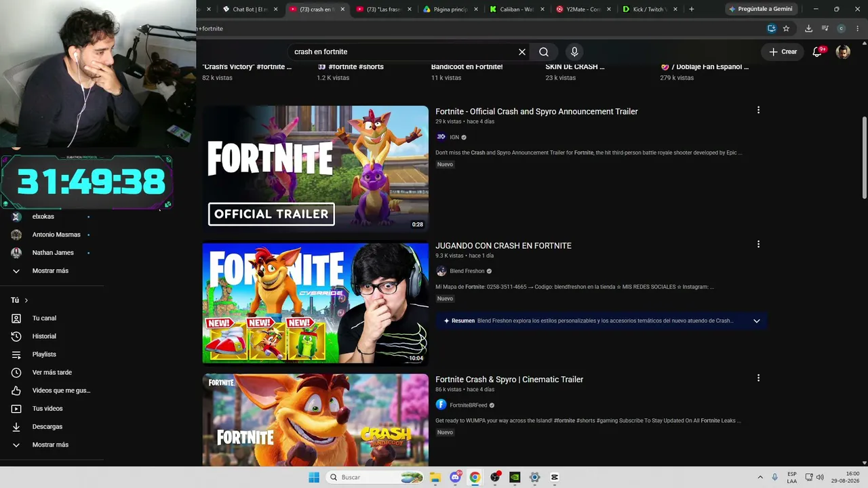Open Videos que me gustan list

tap(52, 390)
